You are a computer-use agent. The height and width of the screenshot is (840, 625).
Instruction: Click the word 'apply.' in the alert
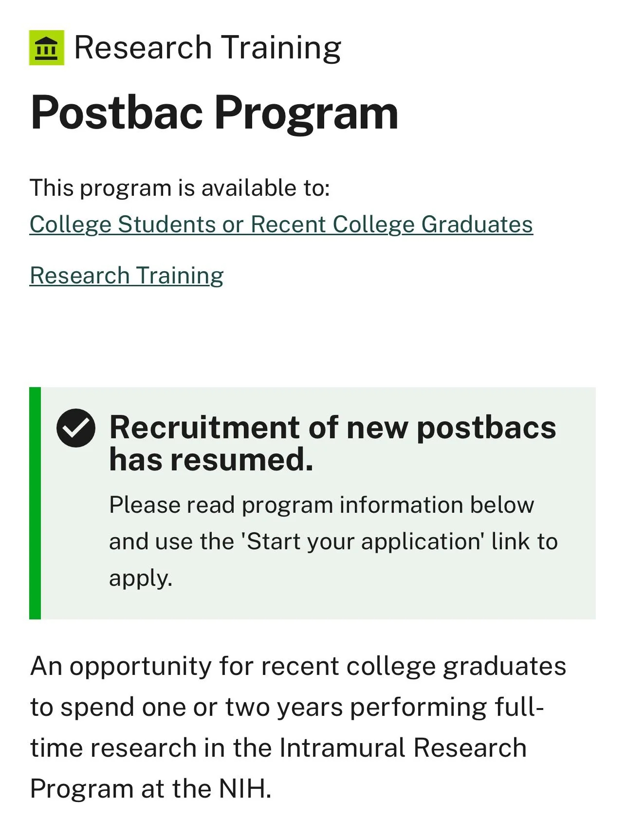coord(141,578)
